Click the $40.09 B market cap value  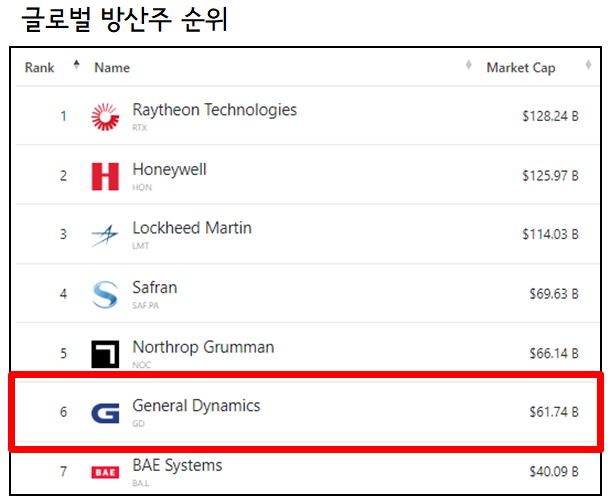(x=554, y=472)
